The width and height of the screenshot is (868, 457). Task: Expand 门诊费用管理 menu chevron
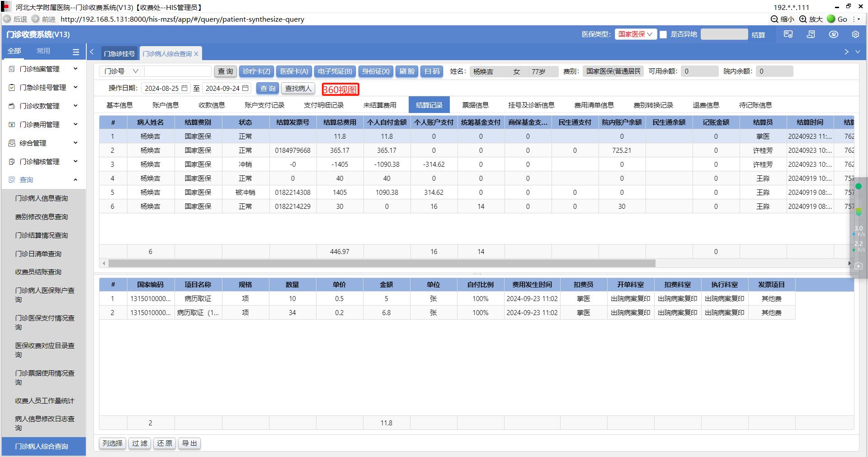pyautogui.click(x=75, y=124)
